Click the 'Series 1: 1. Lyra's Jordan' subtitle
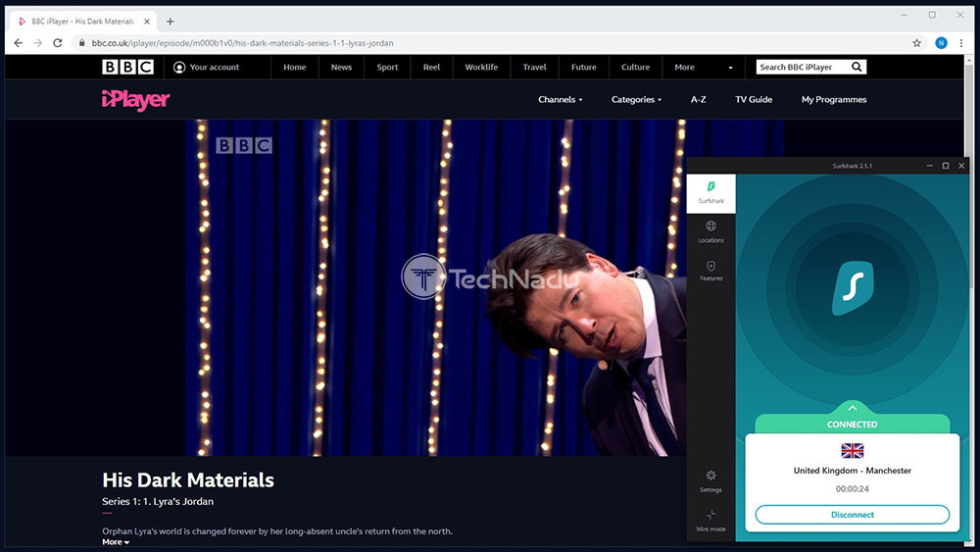980x552 pixels. point(158,501)
